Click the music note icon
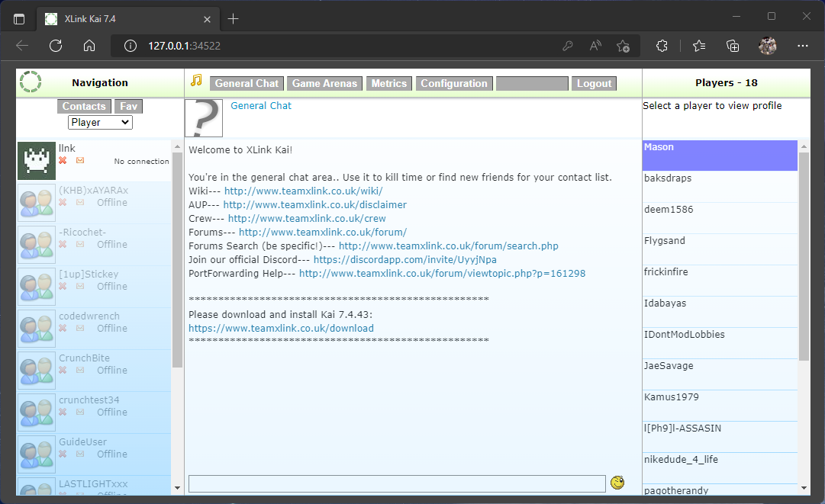825x504 pixels. click(x=197, y=81)
